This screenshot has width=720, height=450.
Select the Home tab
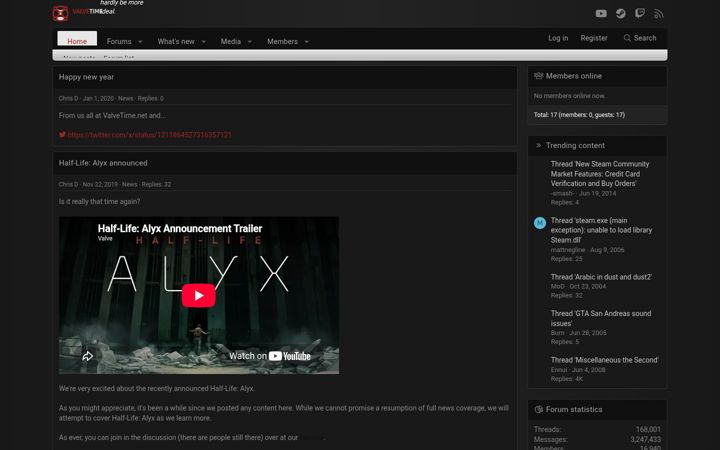click(77, 41)
